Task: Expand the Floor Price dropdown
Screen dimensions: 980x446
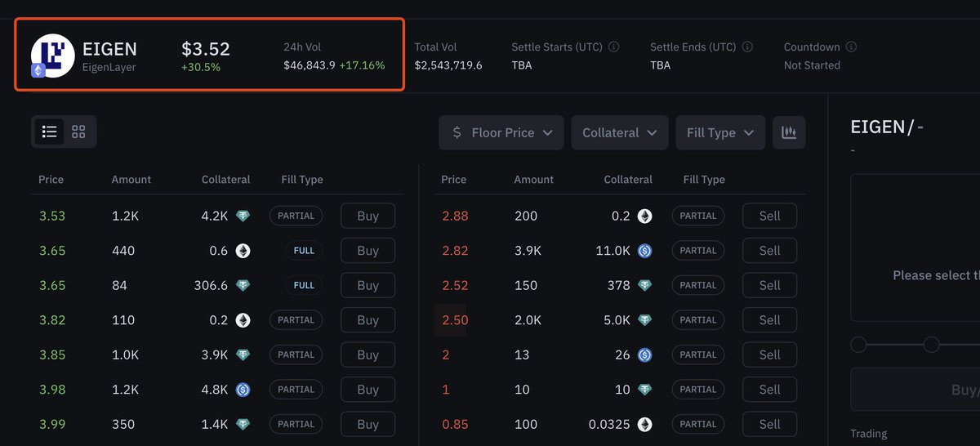Action: pos(501,132)
